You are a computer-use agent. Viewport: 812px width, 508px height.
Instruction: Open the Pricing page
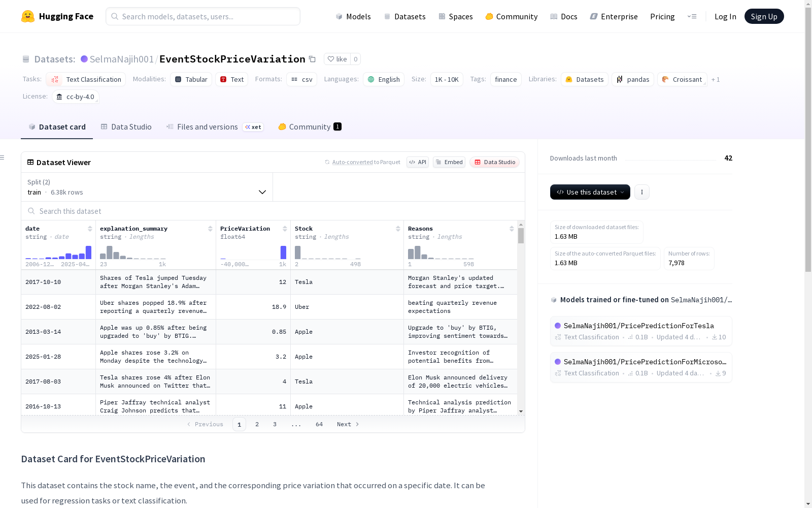[x=662, y=16]
